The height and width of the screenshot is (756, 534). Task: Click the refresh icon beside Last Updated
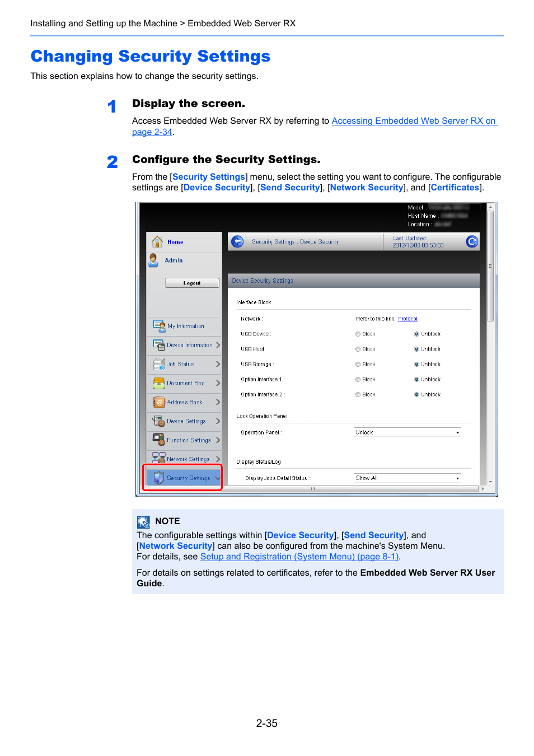click(472, 241)
